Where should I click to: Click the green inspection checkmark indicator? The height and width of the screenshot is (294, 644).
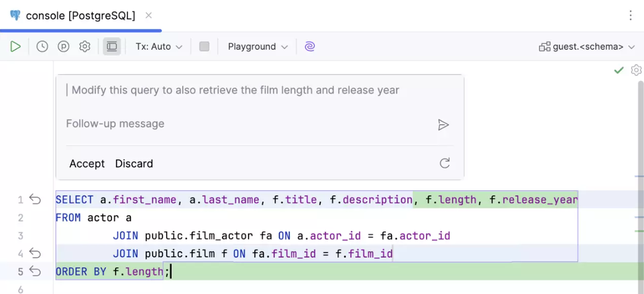coord(619,70)
